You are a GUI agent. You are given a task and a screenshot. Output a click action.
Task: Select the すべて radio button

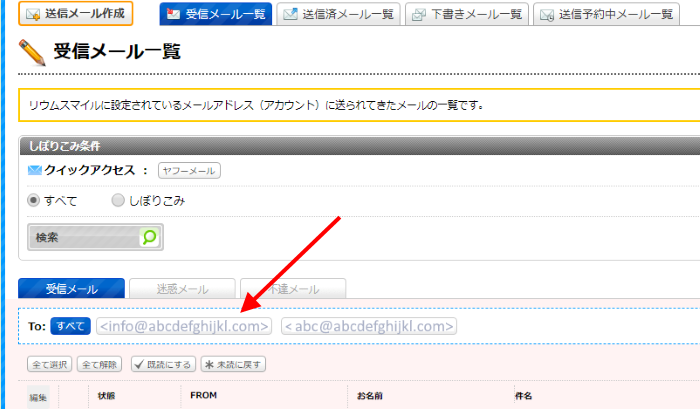click(33, 200)
